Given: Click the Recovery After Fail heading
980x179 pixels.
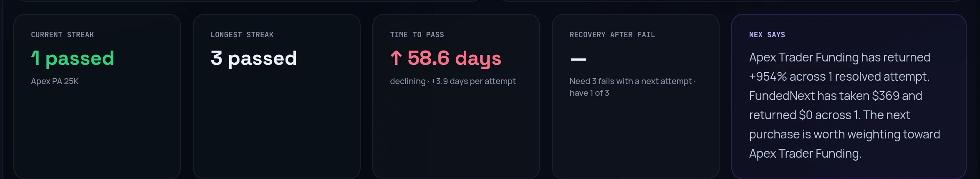Looking at the screenshot, I should pos(612,35).
